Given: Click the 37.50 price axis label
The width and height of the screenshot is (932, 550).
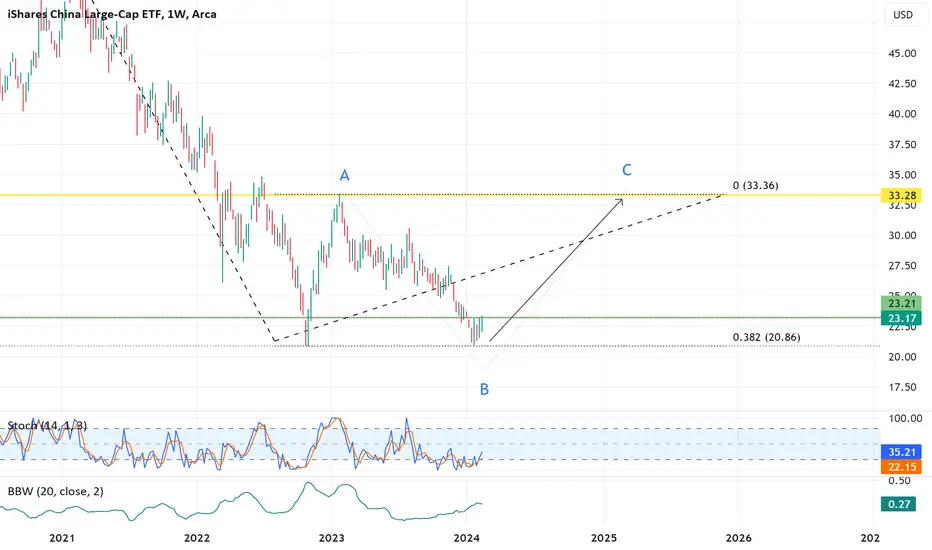Looking at the screenshot, I should click(x=902, y=144).
